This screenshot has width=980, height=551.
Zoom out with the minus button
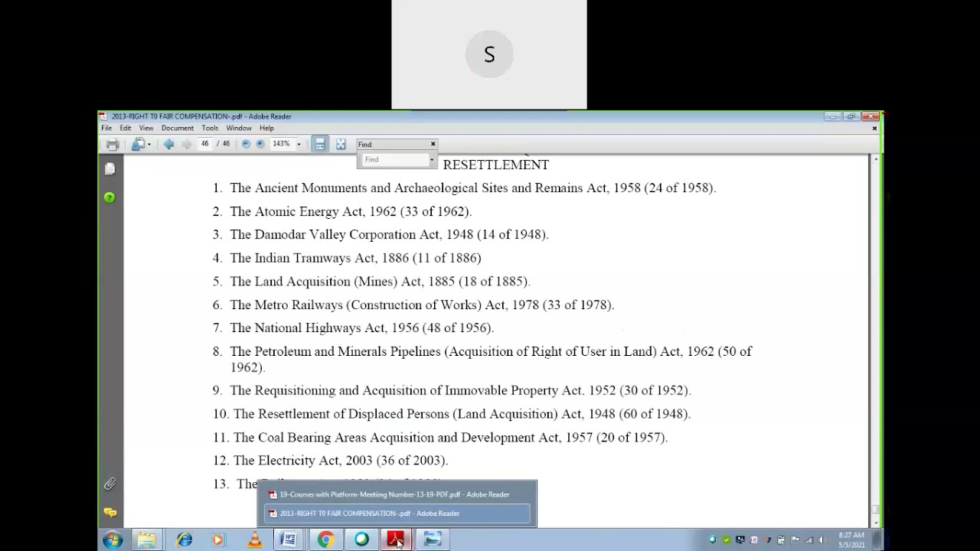(246, 144)
